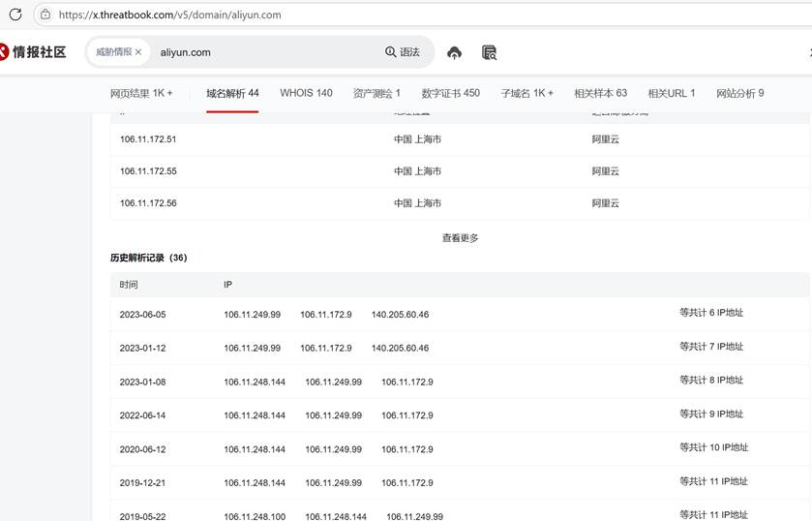Click 106.11.172.9 in the 2022-06-14 row
Image resolution: width=812 pixels, height=521 pixels.
pyautogui.click(x=407, y=415)
